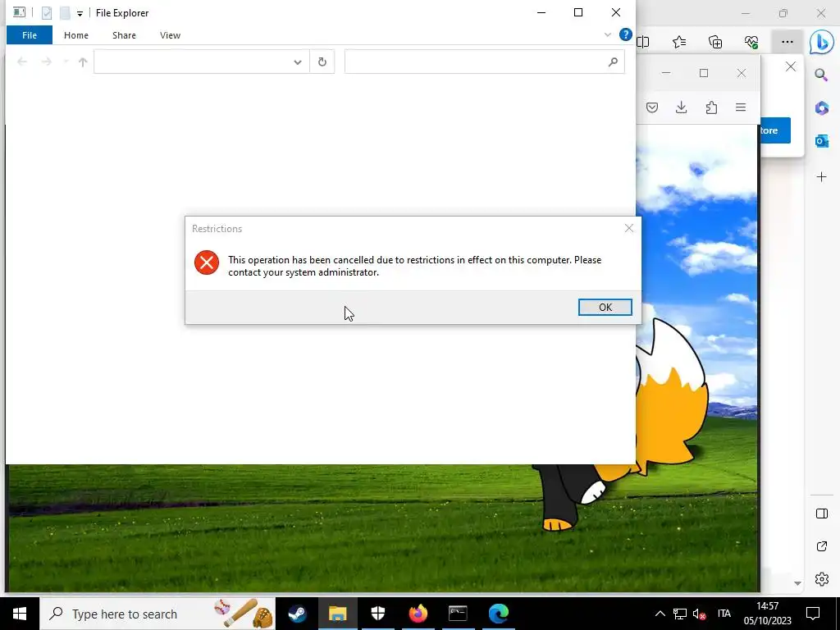Open Edge split screen icon
The image size is (840, 630).
click(x=643, y=42)
